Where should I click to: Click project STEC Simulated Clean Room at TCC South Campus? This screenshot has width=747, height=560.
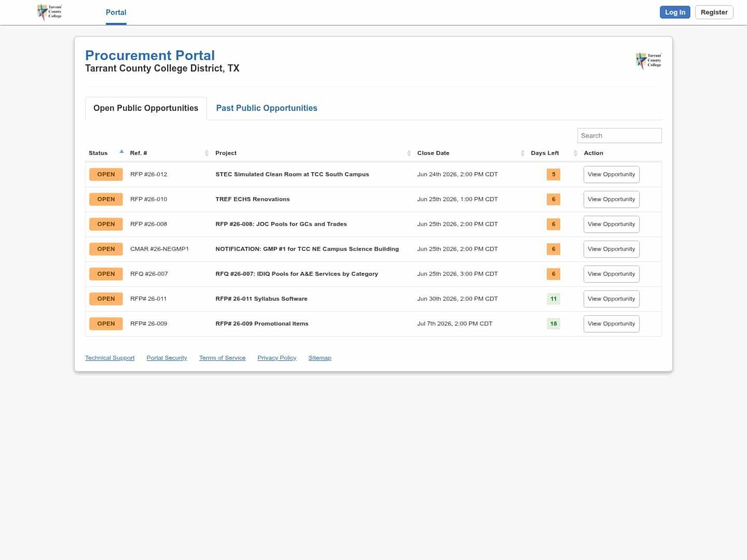tap(292, 175)
